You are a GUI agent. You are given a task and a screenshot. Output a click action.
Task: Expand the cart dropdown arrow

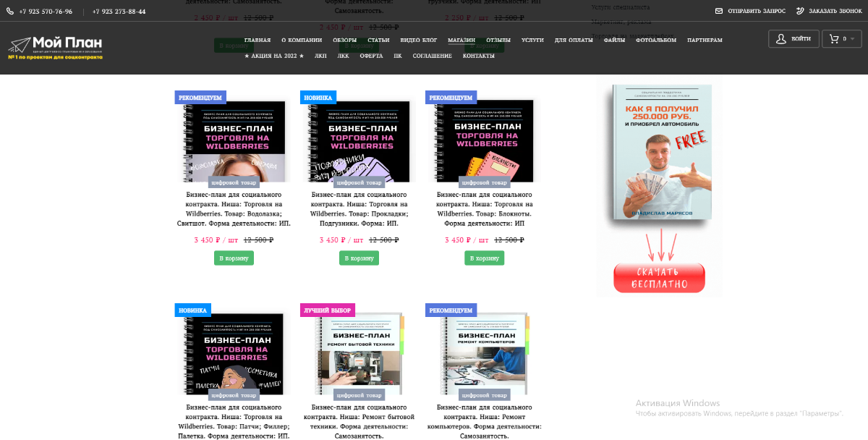click(x=854, y=39)
